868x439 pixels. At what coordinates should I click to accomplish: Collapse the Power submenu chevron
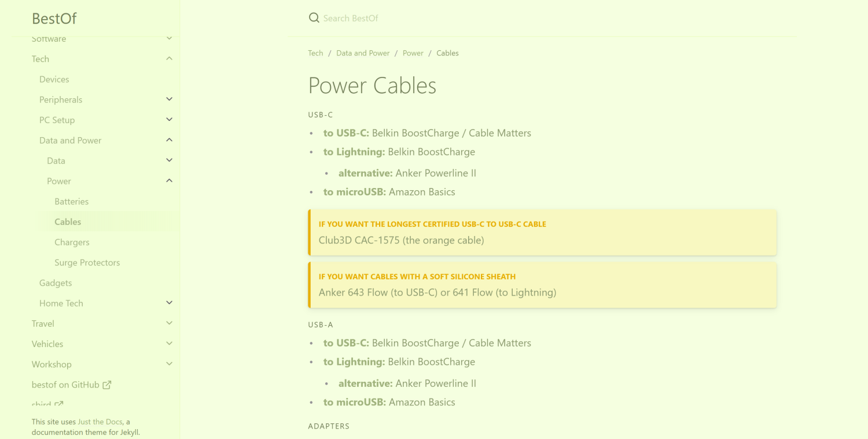click(169, 181)
